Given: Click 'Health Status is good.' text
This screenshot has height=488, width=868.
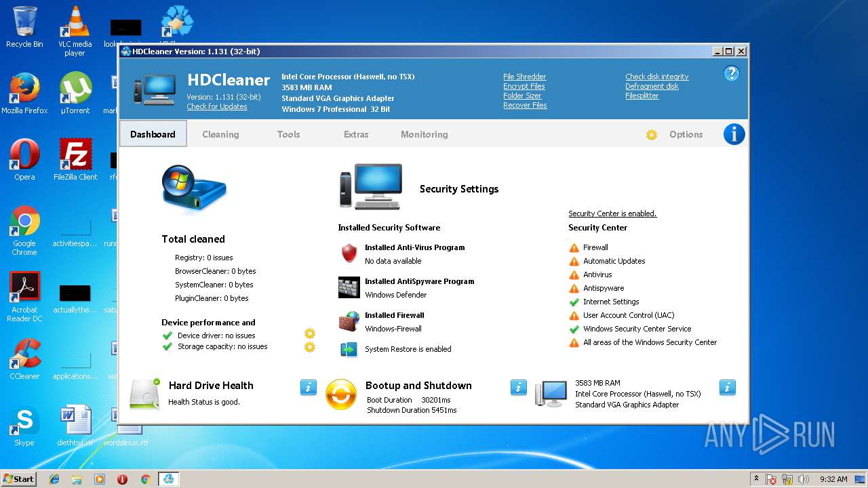Looking at the screenshot, I should pyautogui.click(x=204, y=402).
